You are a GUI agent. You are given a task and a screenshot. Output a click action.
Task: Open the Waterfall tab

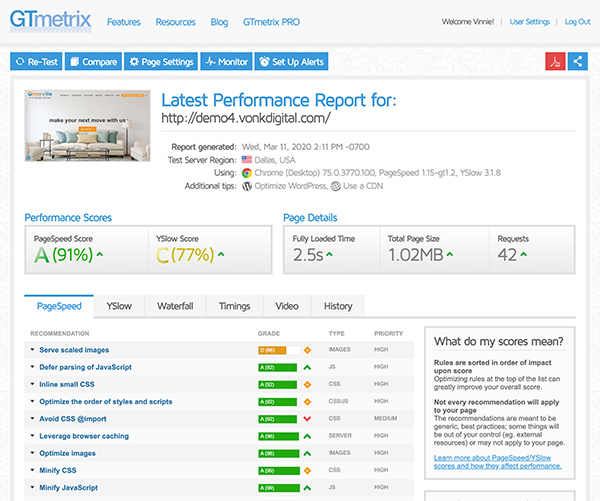click(x=175, y=306)
